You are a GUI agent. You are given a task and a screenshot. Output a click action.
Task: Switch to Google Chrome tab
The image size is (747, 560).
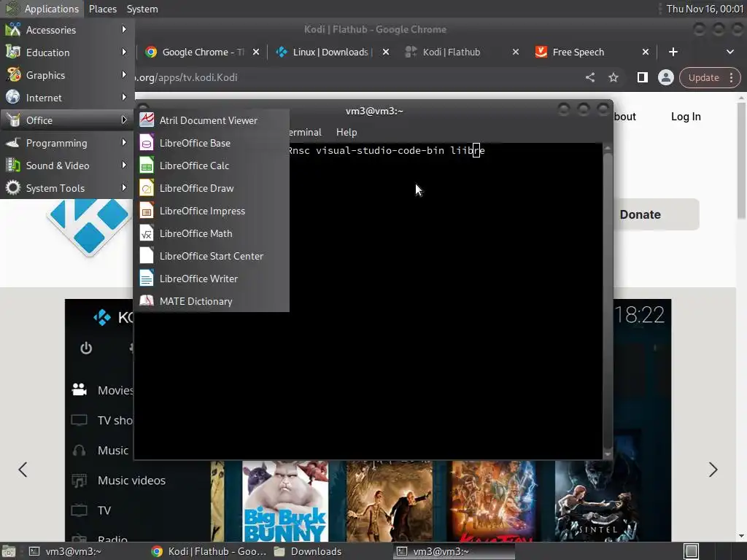point(203,52)
